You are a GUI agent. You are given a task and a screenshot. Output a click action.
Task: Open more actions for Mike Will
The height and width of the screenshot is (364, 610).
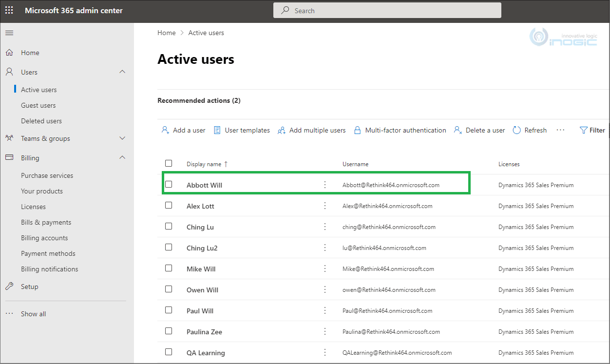tap(325, 269)
